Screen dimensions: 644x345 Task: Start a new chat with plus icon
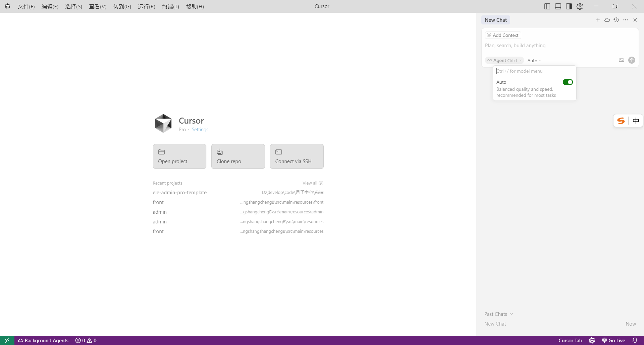598,20
